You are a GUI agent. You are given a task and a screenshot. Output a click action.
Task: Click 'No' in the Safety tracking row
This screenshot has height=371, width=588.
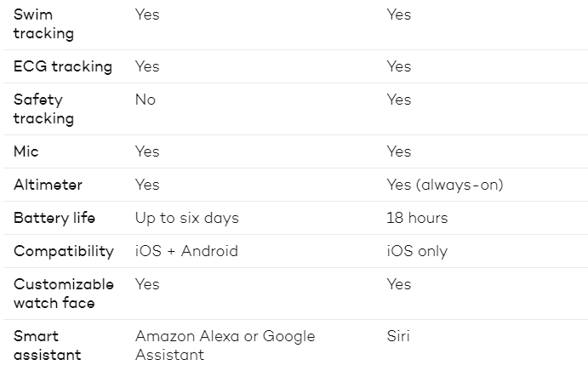146,100
